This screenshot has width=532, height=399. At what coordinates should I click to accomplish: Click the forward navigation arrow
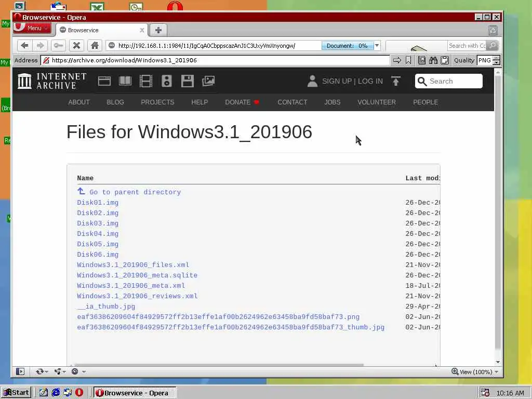(40, 46)
